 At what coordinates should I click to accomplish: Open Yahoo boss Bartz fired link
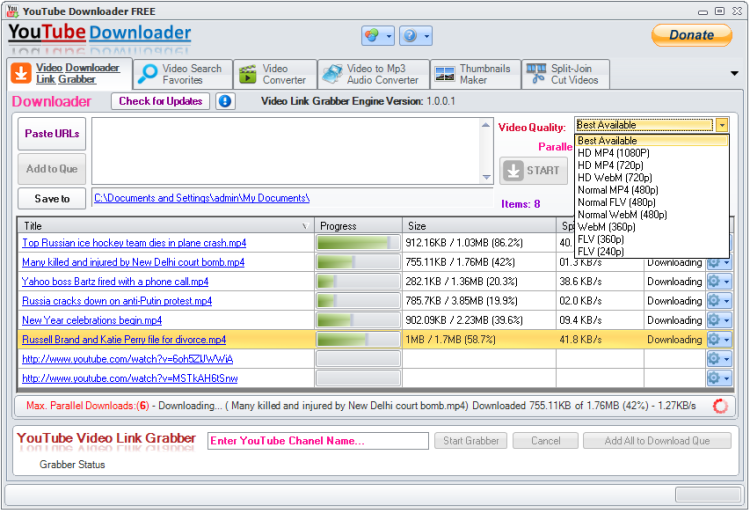[115, 282]
